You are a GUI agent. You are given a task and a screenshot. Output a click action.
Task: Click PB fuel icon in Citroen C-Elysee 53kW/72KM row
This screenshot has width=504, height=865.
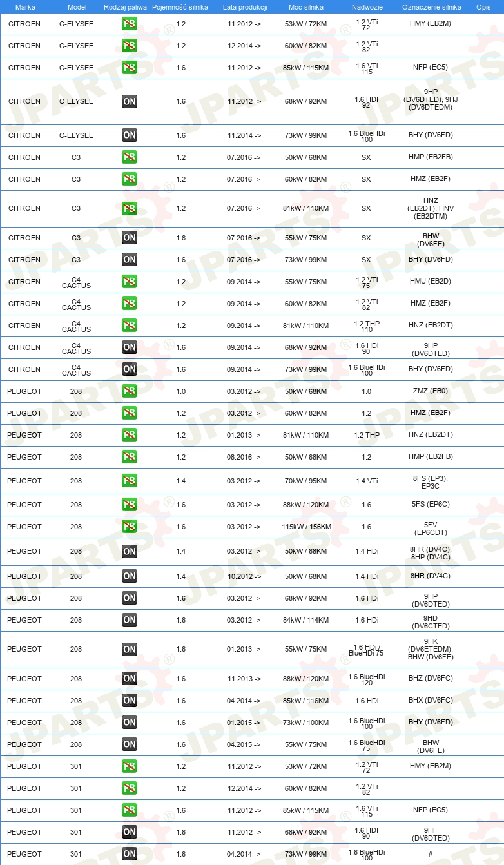130,24
